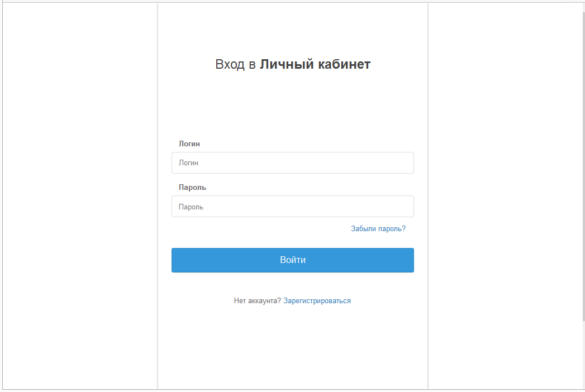This screenshot has width=585, height=392.
Task: Focus the Пароль password field
Action: tap(292, 207)
